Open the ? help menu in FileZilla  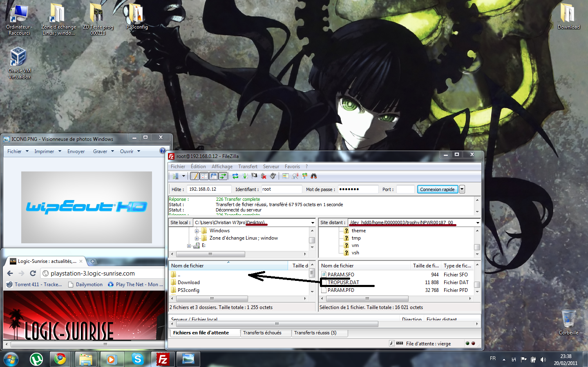pyautogui.click(x=306, y=167)
